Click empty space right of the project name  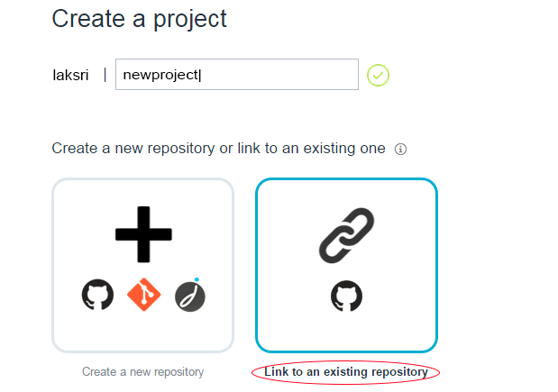click(x=278, y=74)
